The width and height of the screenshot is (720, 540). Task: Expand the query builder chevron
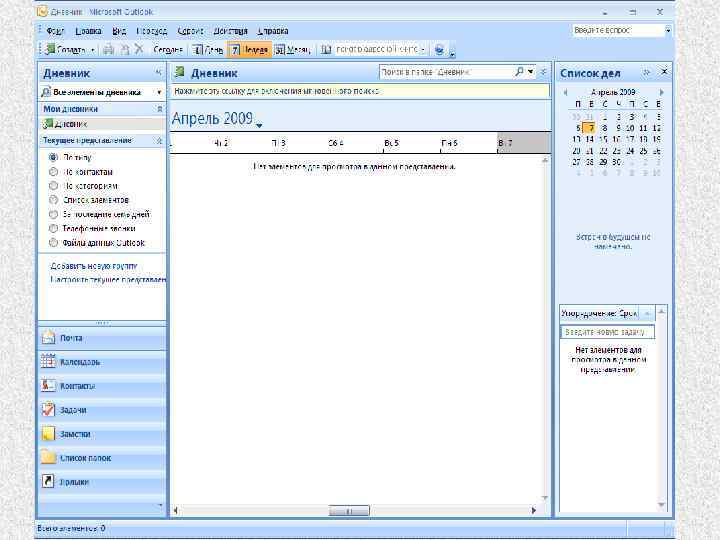[x=544, y=72]
